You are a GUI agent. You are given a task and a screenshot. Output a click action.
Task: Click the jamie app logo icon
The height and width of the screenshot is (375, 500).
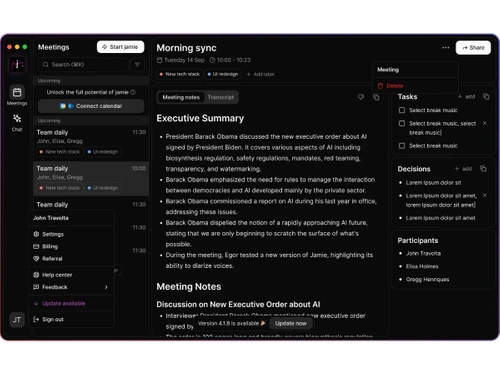tap(17, 64)
